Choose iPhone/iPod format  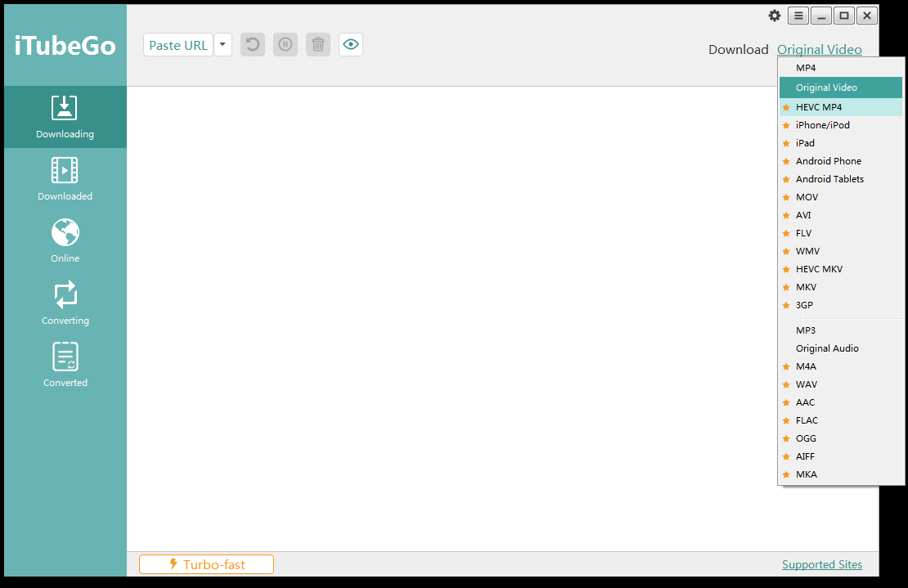click(840, 125)
